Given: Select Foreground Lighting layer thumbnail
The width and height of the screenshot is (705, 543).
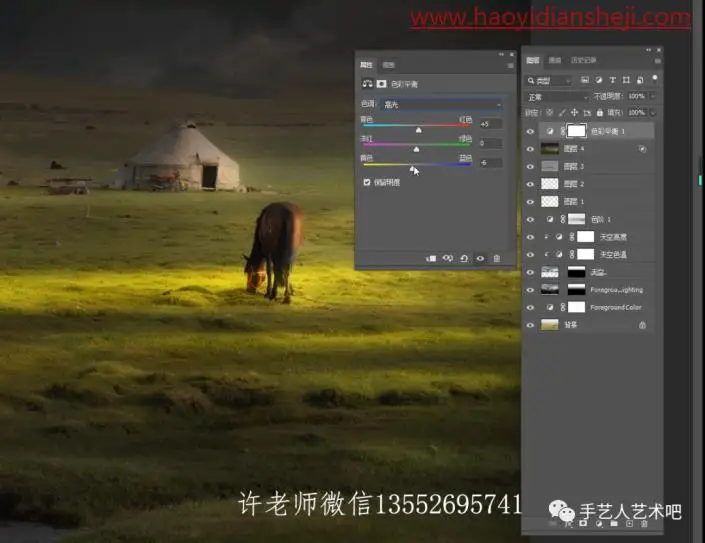Looking at the screenshot, I should [x=549, y=289].
